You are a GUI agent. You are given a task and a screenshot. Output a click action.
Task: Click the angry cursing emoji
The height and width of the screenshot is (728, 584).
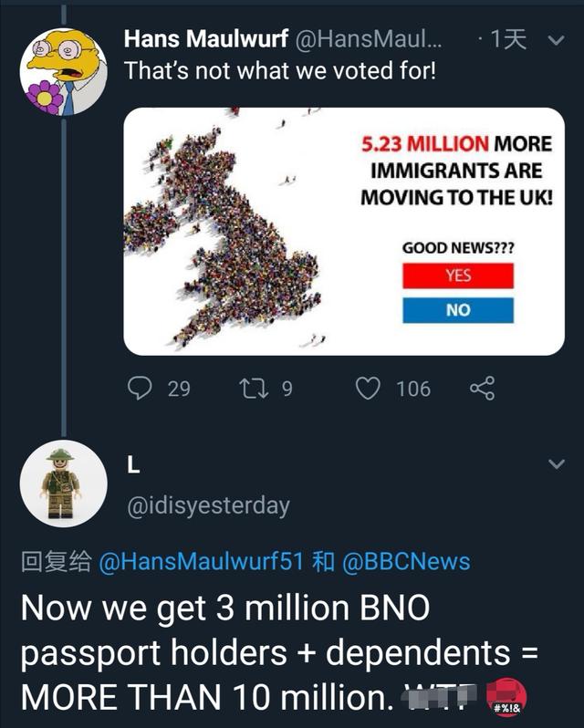click(x=505, y=696)
